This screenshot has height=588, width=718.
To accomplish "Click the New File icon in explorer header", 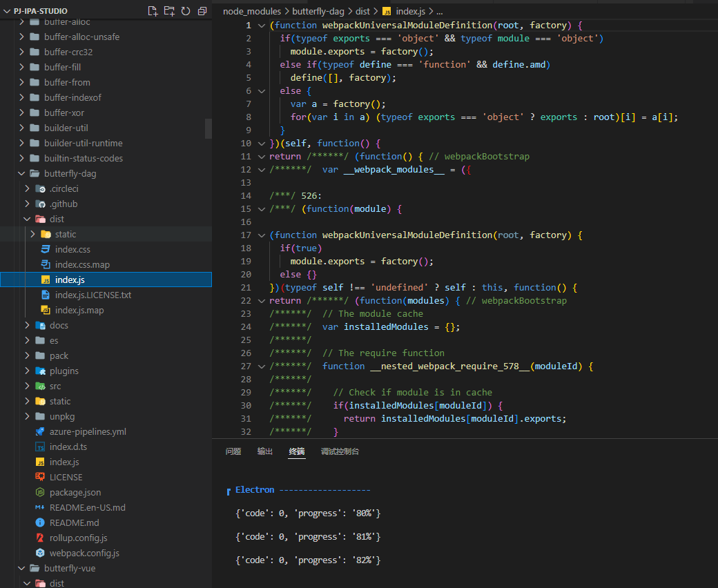I will (153, 11).
